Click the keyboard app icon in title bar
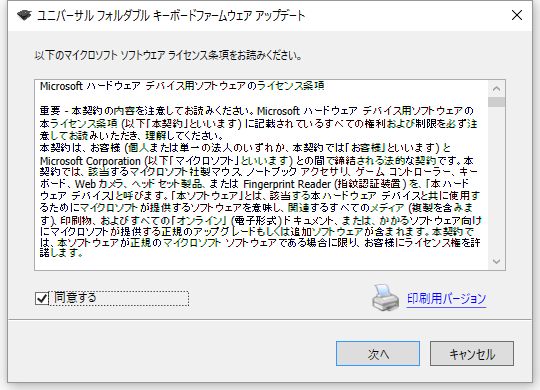The width and height of the screenshot is (540, 390). click(24, 16)
